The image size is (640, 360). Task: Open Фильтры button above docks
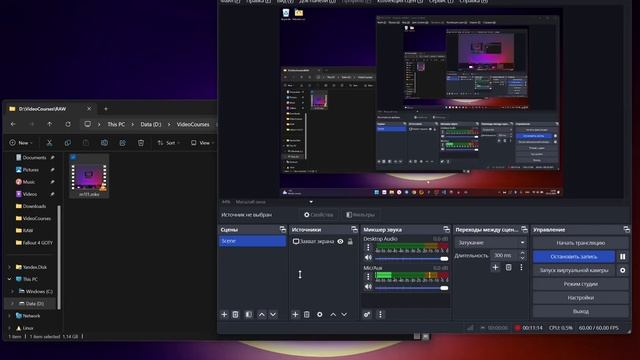pos(360,215)
